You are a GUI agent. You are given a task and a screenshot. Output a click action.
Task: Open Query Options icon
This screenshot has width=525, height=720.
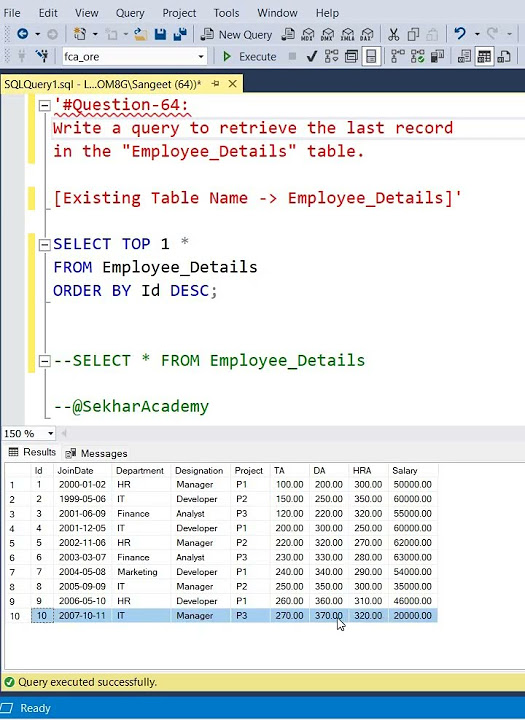[x=351, y=56]
